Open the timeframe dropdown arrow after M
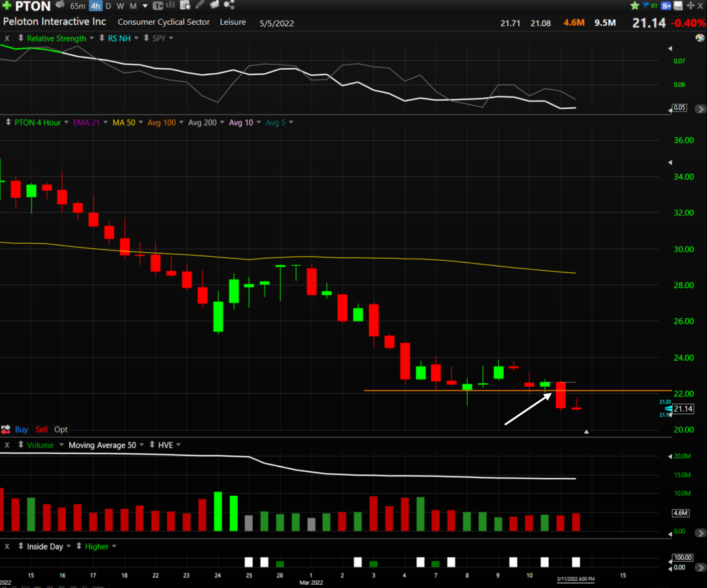The height and width of the screenshot is (588, 707). [x=145, y=6]
